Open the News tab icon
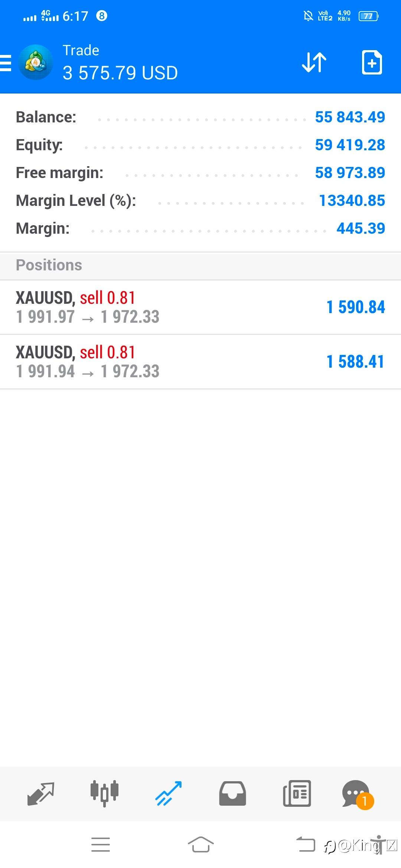 297,794
